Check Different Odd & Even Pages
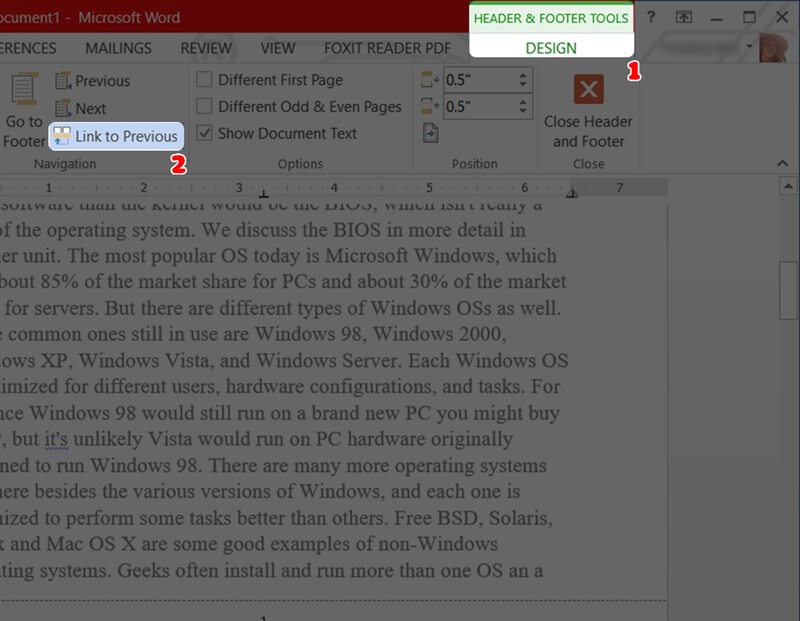 (205, 106)
